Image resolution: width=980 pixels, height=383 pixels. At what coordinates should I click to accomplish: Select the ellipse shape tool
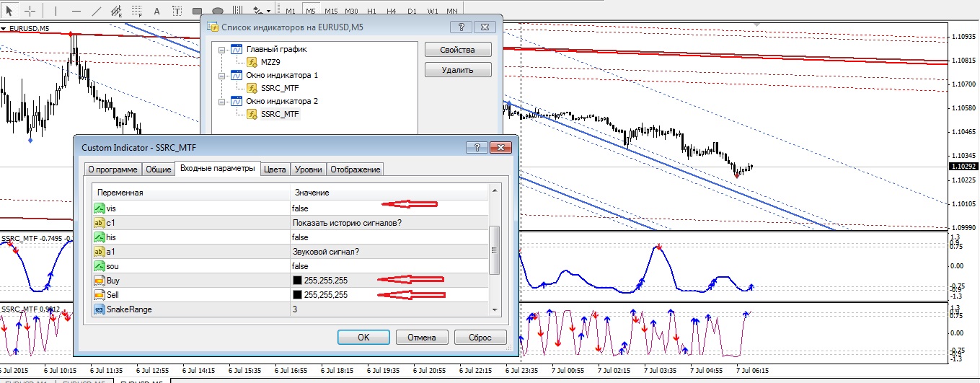pos(218,11)
